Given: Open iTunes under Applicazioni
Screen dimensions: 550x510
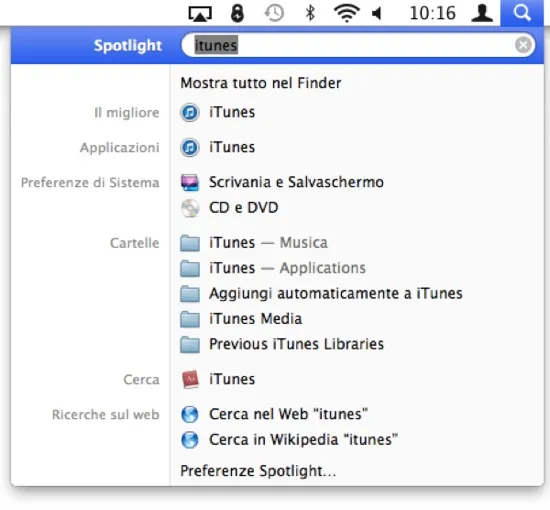Looking at the screenshot, I should [x=232, y=147].
